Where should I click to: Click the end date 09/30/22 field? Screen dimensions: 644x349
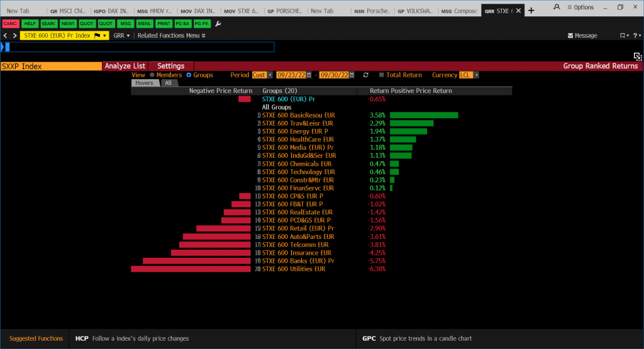tap(334, 75)
